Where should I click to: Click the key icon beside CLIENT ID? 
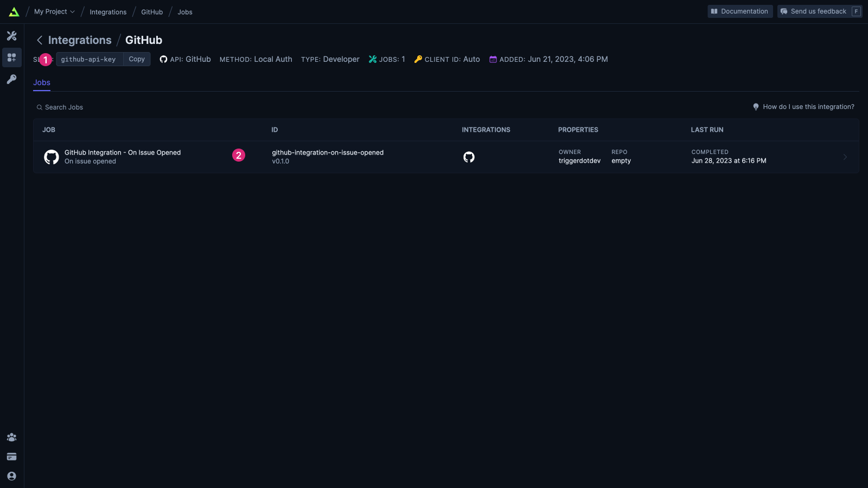point(418,59)
